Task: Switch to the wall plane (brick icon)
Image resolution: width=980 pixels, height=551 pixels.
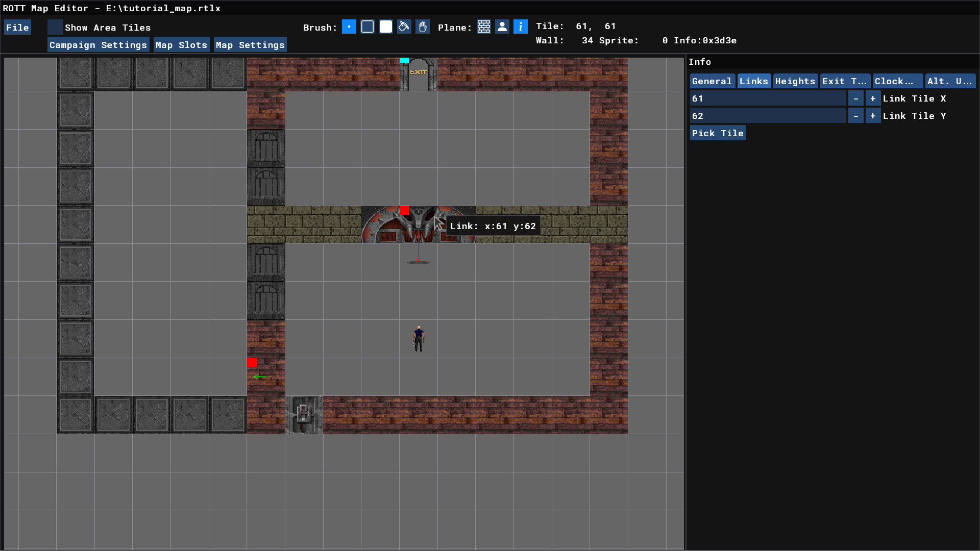Action: 484,27
